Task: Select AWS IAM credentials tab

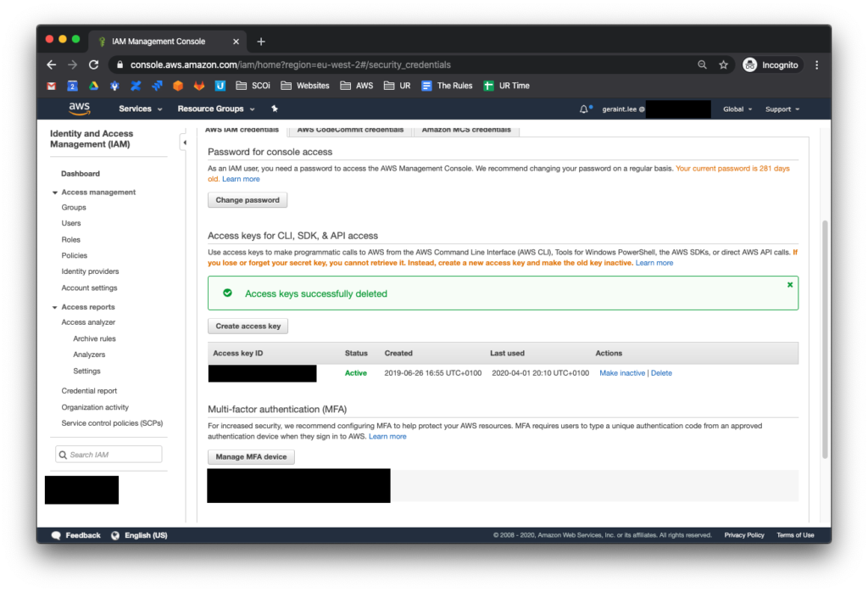Action: [242, 130]
